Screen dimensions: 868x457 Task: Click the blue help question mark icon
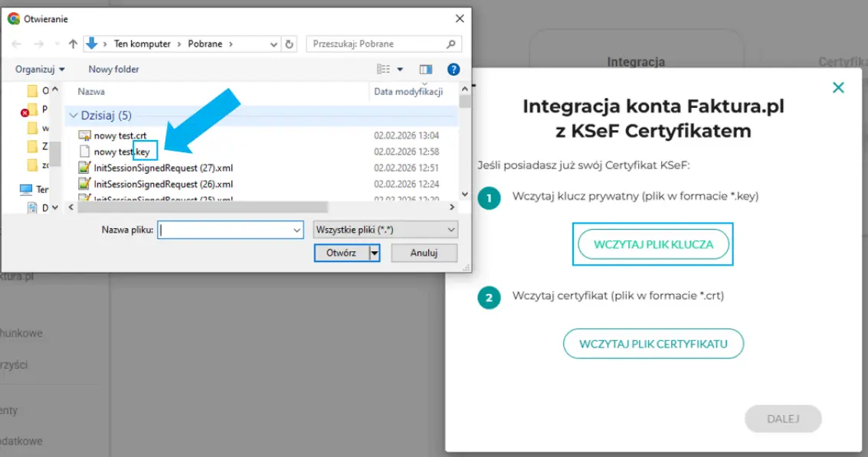(x=453, y=70)
